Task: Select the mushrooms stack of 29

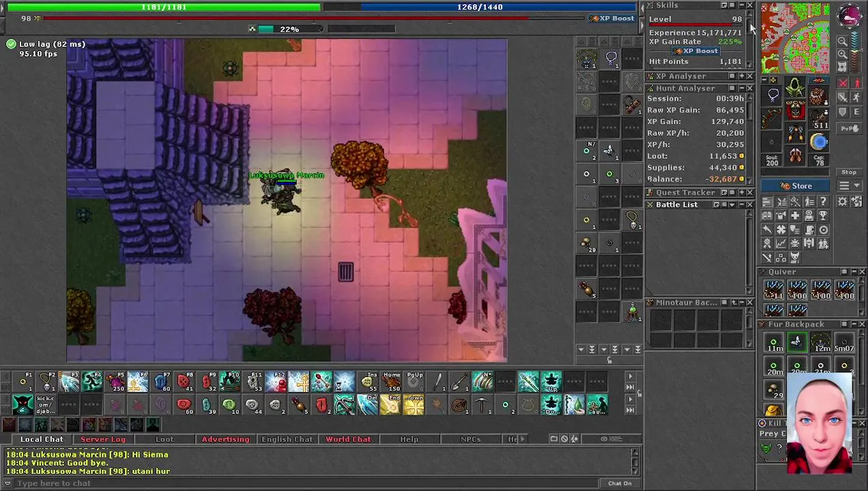Action: click(586, 243)
